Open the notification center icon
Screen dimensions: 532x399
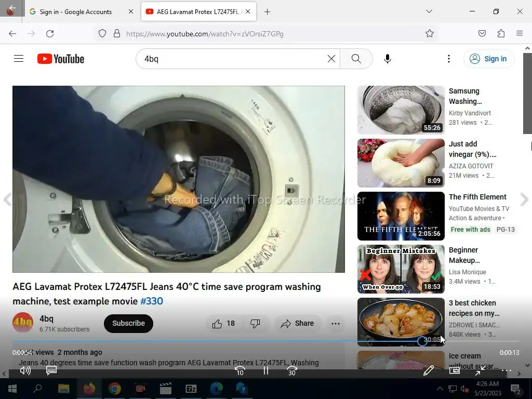pos(516,389)
